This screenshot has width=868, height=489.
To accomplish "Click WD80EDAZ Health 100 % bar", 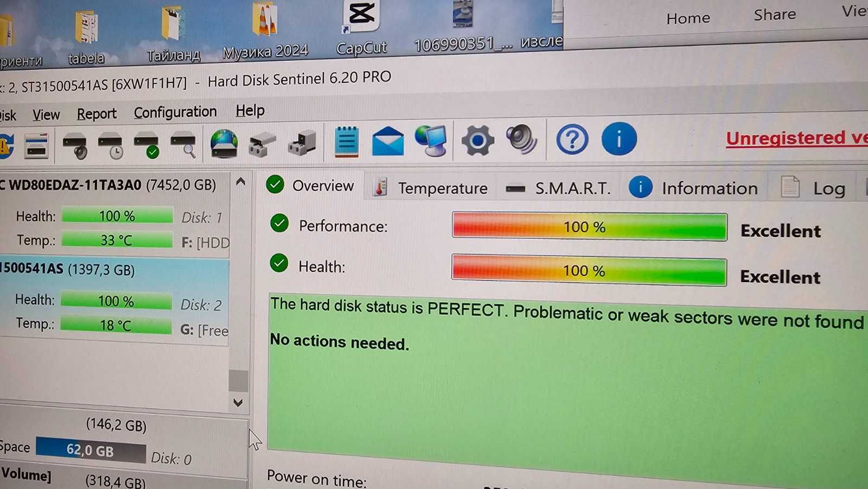I will [117, 215].
